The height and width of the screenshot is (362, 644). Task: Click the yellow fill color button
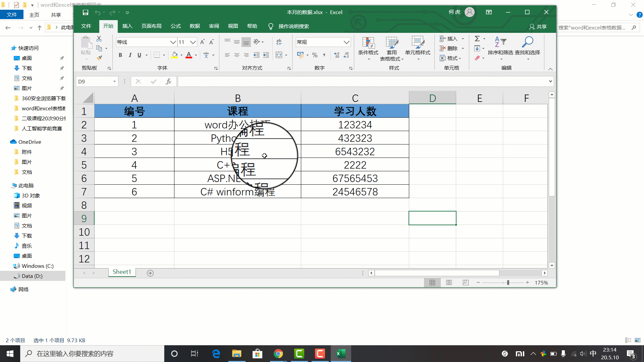(174, 55)
